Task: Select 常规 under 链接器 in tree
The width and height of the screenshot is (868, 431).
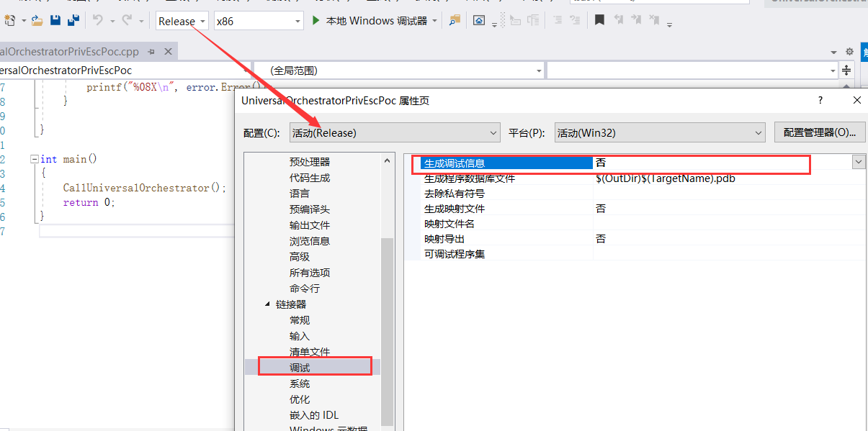Action: click(300, 320)
